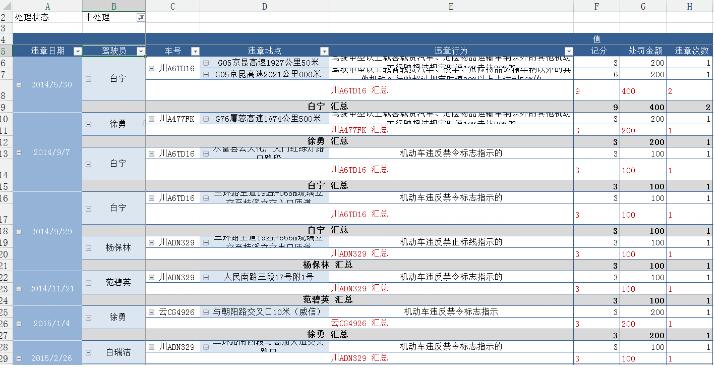Click the red 云C04926 汇总 cell
The width and height of the screenshot is (714, 368).
(x=360, y=323)
